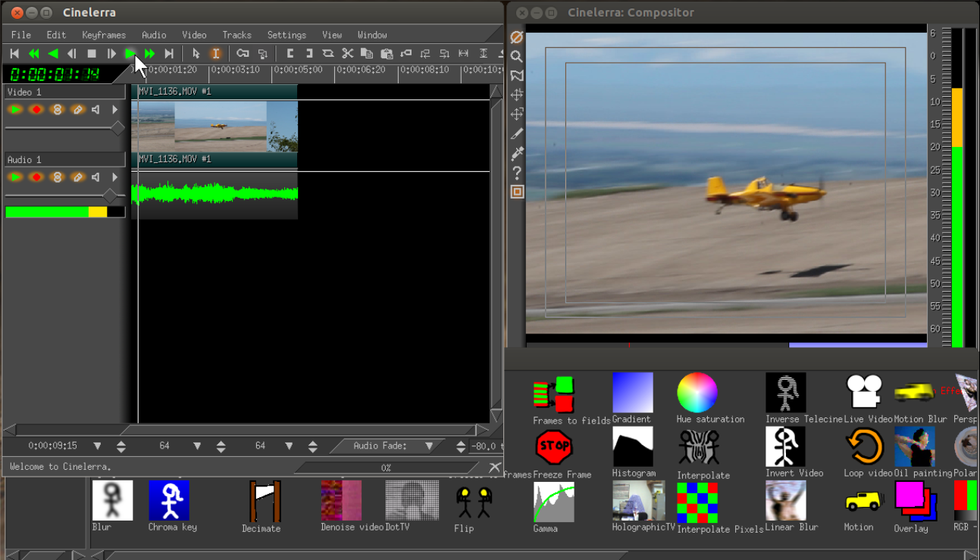Select Hue saturation effect icon

click(x=697, y=392)
